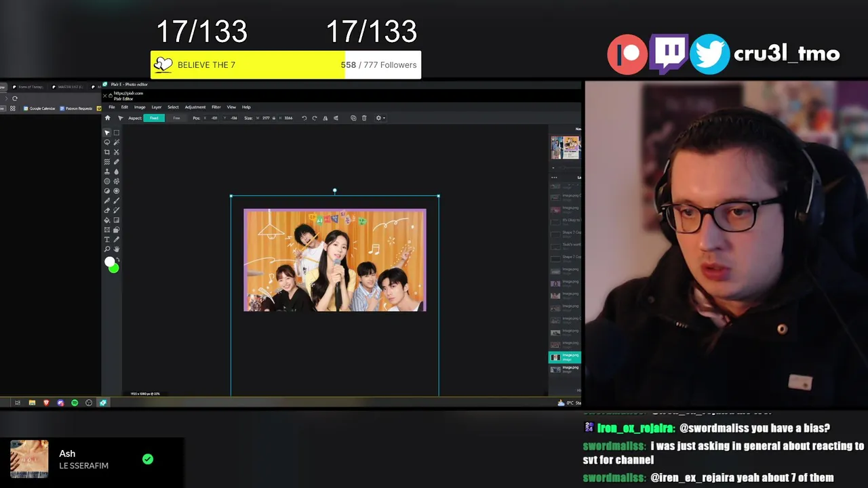Open the Patreon Requests bookmark

click(x=76, y=108)
